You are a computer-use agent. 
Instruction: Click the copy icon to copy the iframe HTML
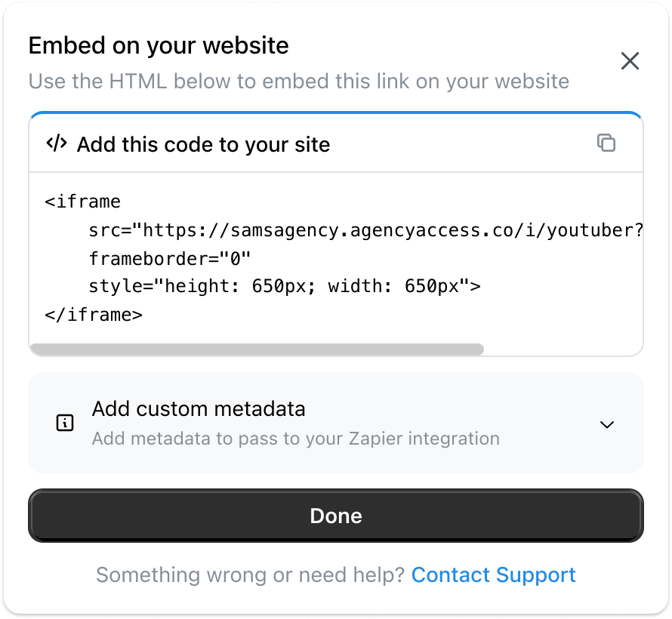606,143
